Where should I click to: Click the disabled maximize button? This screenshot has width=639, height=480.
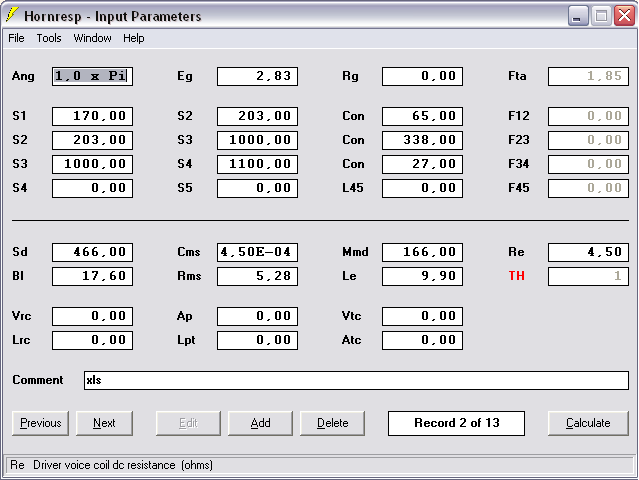601,16
